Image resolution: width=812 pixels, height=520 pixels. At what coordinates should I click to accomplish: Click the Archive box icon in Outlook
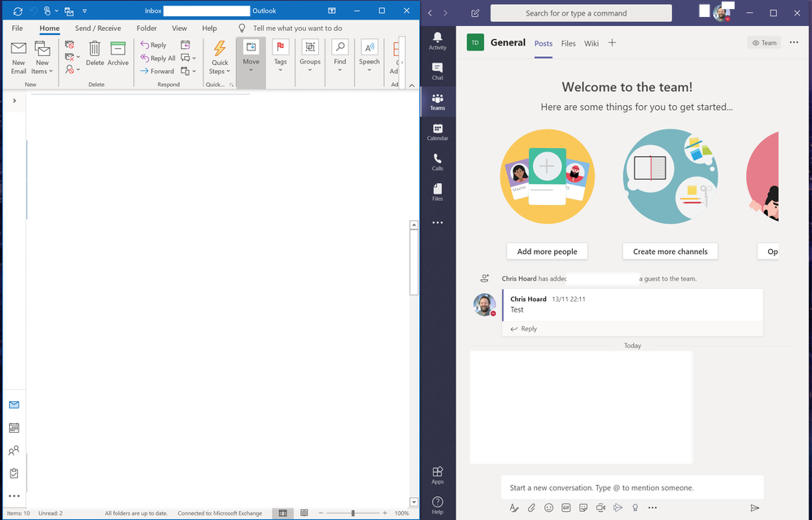click(118, 54)
